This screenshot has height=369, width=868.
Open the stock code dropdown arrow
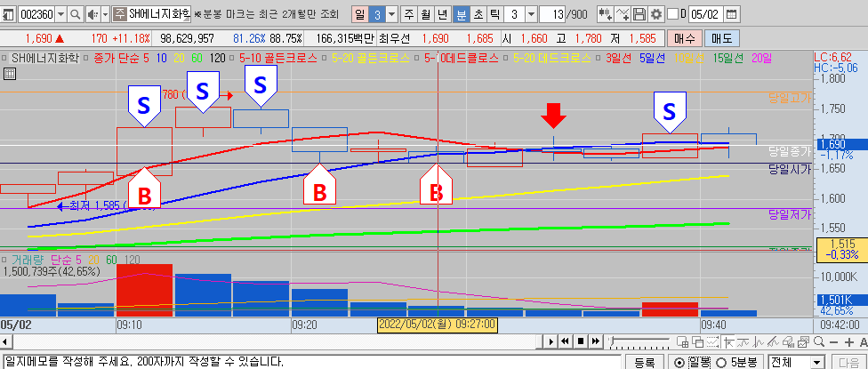(x=60, y=14)
